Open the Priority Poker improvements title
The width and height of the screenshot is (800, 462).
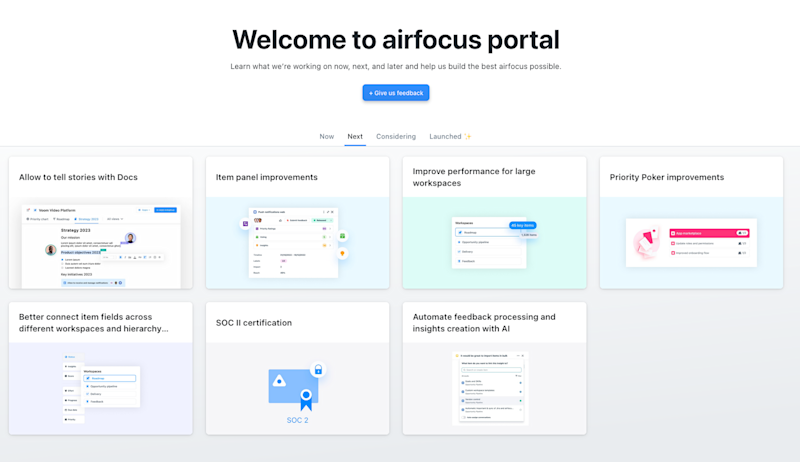click(x=667, y=177)
